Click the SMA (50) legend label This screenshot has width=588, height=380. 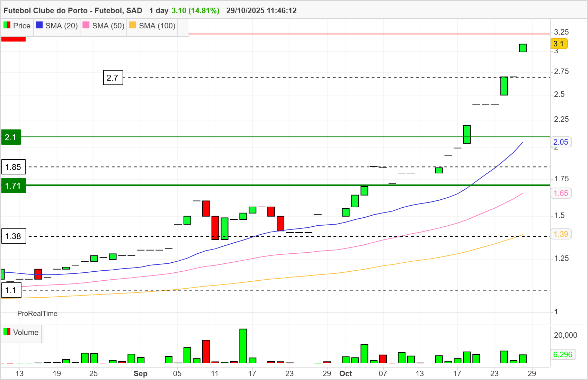[108, 26]
